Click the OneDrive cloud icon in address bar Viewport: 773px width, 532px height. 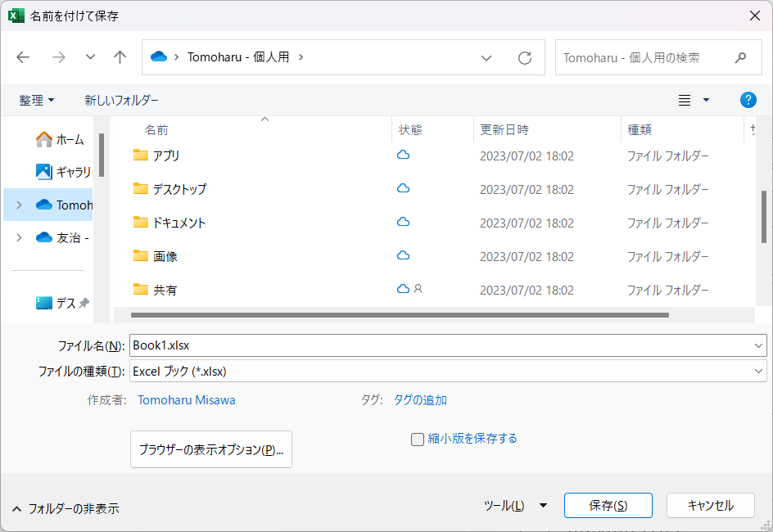click(159, 56)
